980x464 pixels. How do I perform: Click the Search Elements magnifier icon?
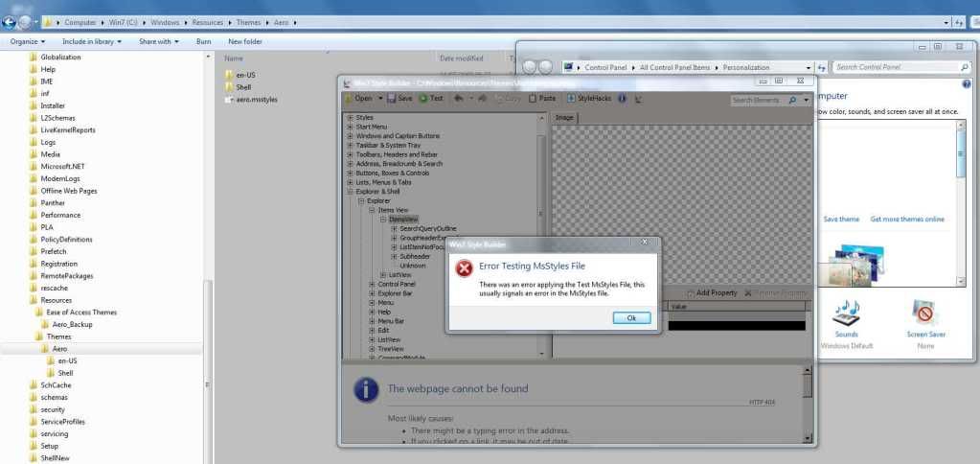(792, 100)
